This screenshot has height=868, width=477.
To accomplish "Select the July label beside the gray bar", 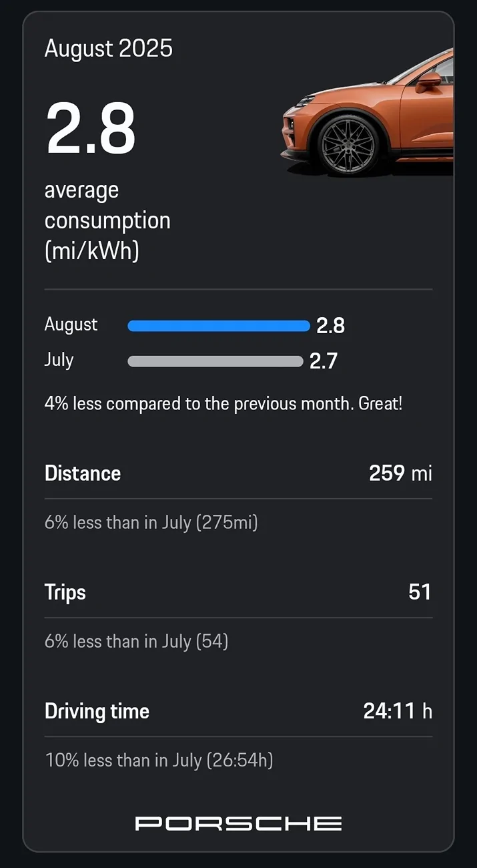I will pyautogui.click(x=59, y=360).
